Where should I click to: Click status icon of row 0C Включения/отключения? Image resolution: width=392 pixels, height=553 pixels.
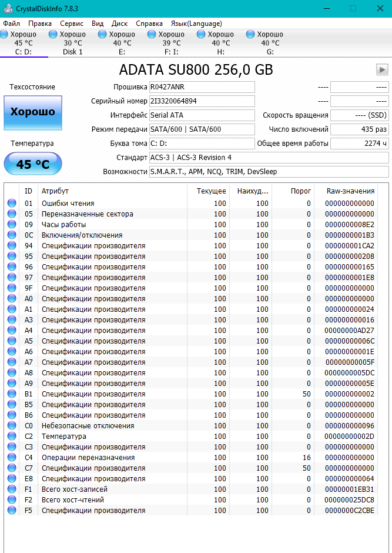pos(12,235)
